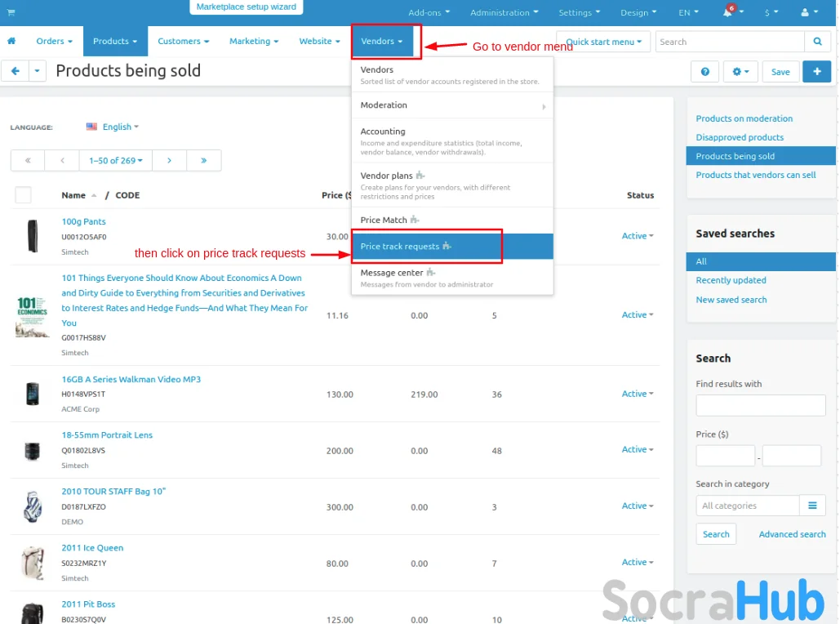Check the select-all products checkbox
The height and width of the screenshot is (624, 840).
[x=24, y=195]
